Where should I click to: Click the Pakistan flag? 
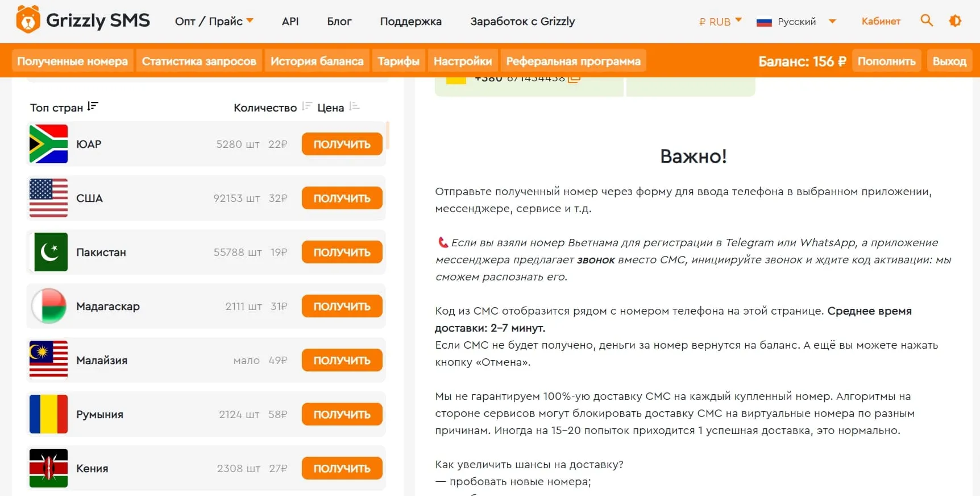48,252
